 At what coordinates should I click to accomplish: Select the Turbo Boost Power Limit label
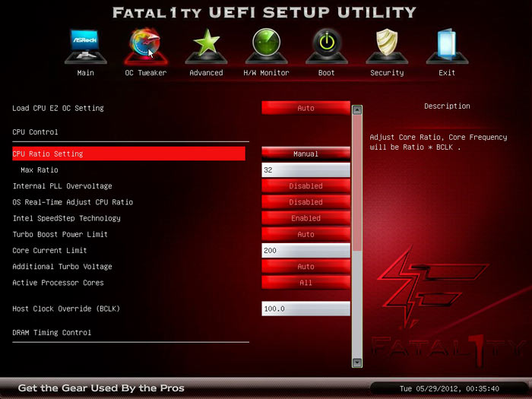60,234
